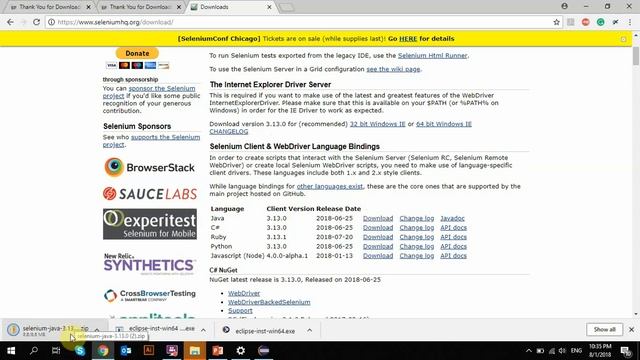The width and height of the screenshot is (640, 360).
Task: Click the volume icon in system tray
Action: (x=562, y=351)
